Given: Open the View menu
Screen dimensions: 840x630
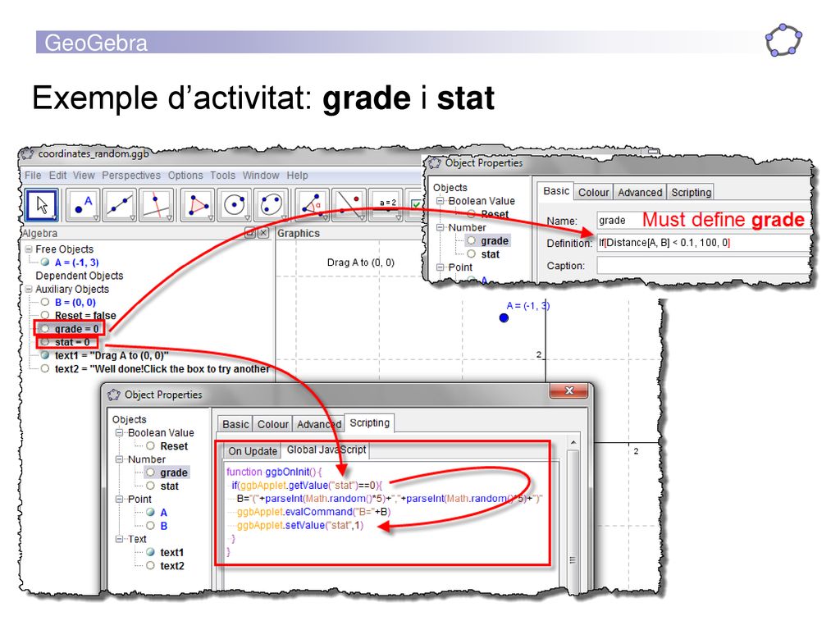Looking at the screenshot, I should [x=84, y=176].
